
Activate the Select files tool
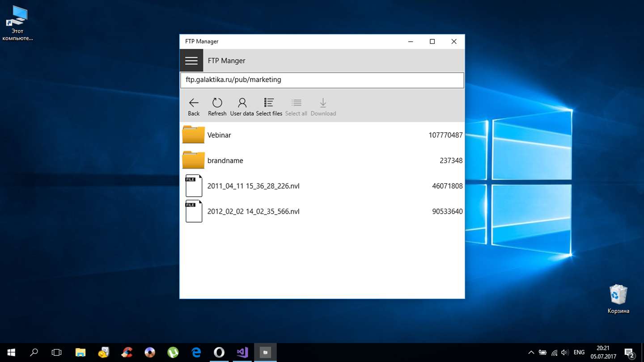(x=269, y=103)
